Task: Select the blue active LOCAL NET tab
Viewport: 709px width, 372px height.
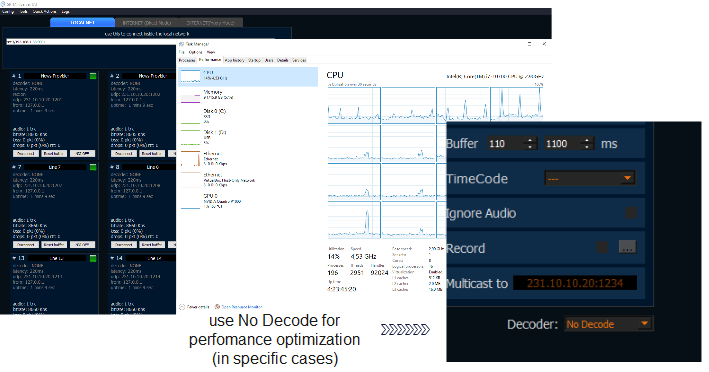Action: [82, 22]
